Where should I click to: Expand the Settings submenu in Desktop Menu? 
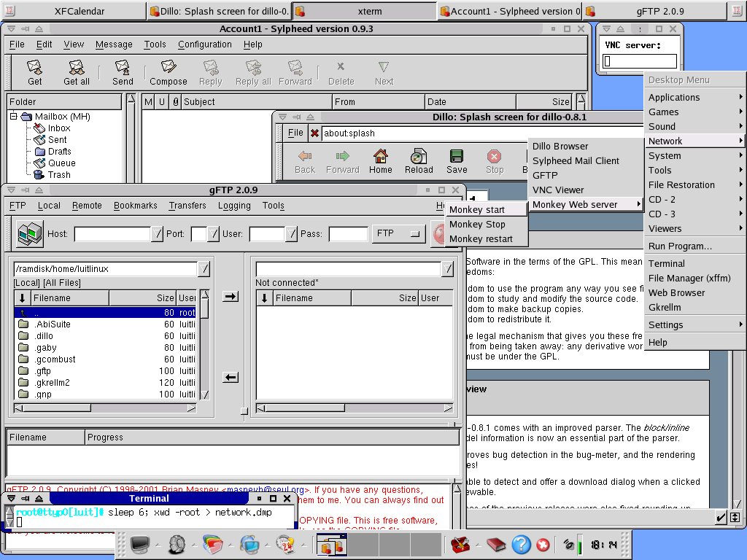695,324
